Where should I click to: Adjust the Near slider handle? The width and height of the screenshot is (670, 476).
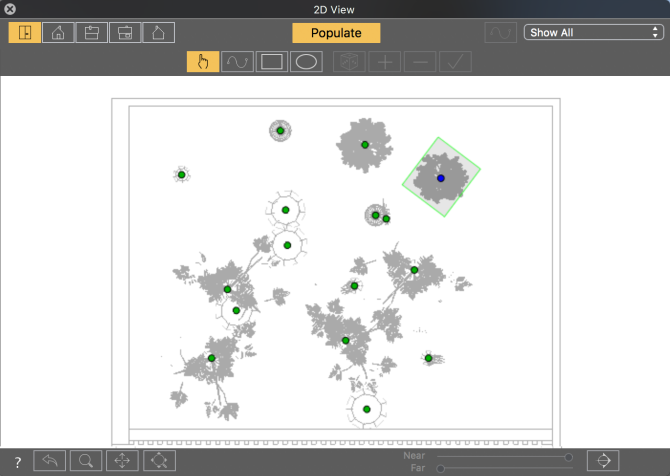tap(568, 457)
